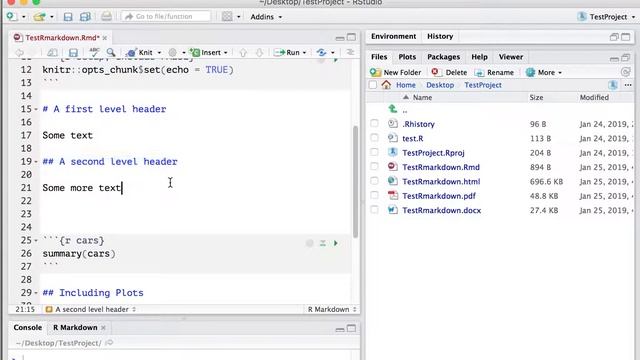Check the TestRmarkdown.Rmd checkbox
Viewport: 640px width, 360px height.
tap(374, 167)
